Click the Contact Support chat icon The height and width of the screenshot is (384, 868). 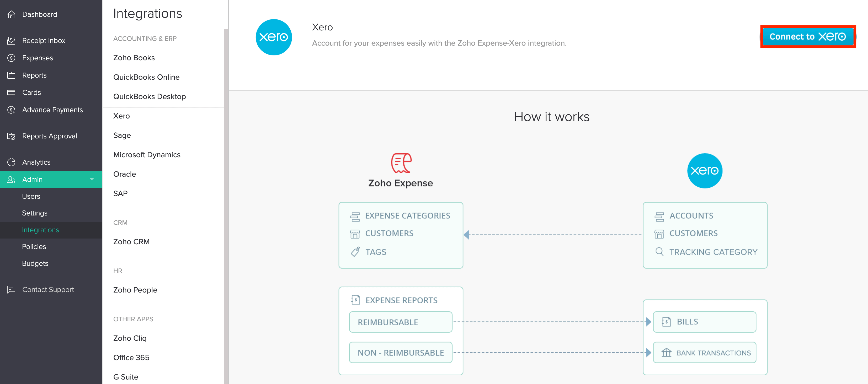12,289
